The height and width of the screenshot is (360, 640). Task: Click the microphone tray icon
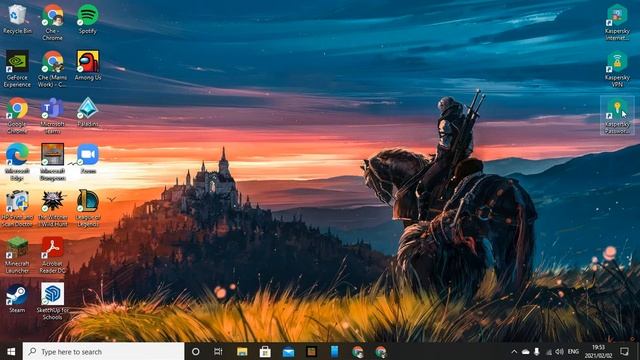(x=537, y=351)
